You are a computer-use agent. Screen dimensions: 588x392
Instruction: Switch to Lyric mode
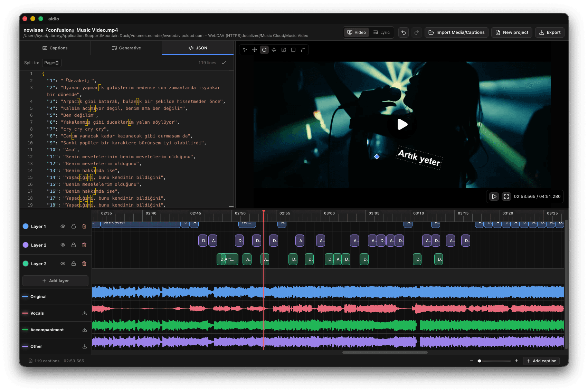click(381, 32)
